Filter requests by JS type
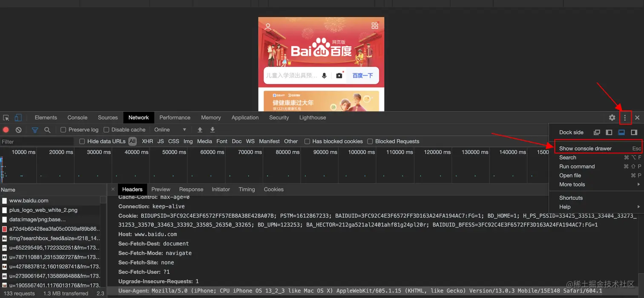The height and width of the screenshot is (298, 644). [x=161, y=141]
